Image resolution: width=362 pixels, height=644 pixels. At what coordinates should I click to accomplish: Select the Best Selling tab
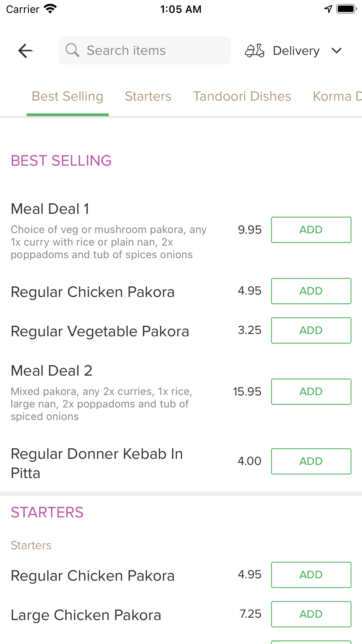coord(67,96)
